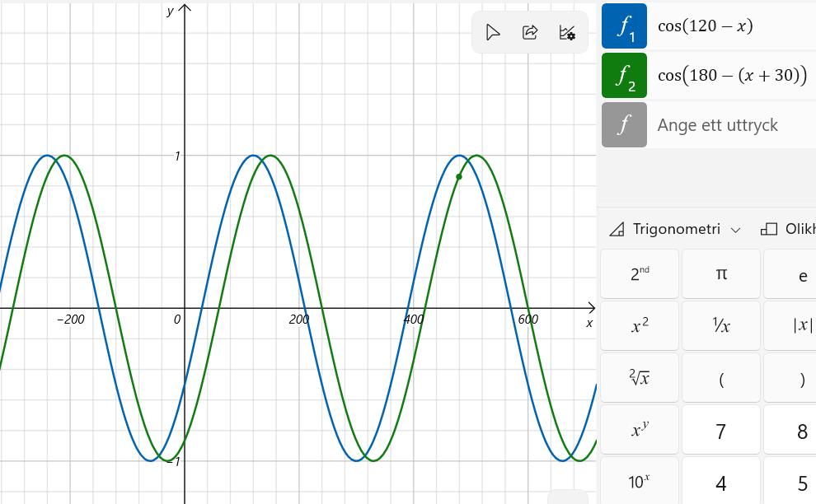
Task: Select the cos(120 − x) expression
Action: pyautogui.click(x=706, y=26)
